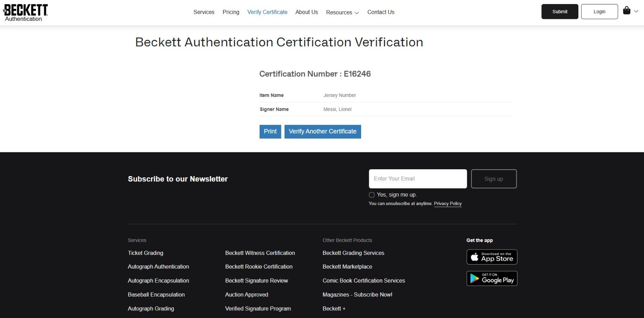The height and width of the screenshot is (318, 644).
Task: Click the App Store download badge
Action: (x=492, y=257)
